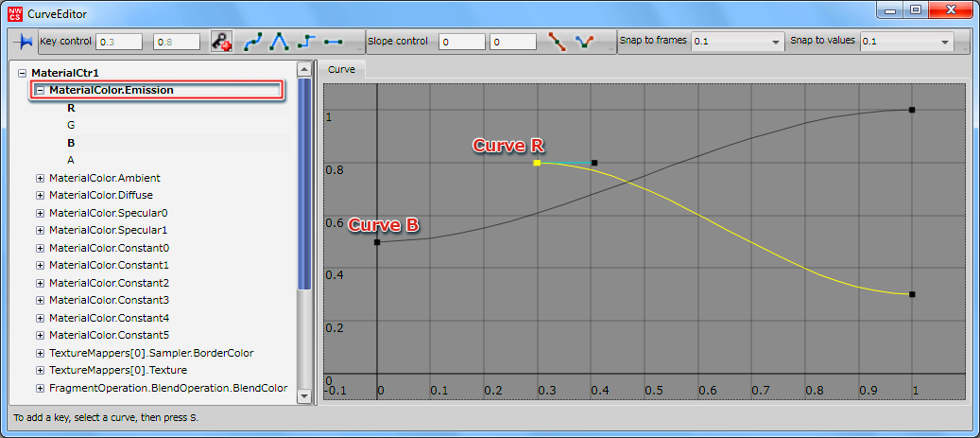
Task: Expand the MaterialColor.Diffuse node
Action: click(41, 195)
